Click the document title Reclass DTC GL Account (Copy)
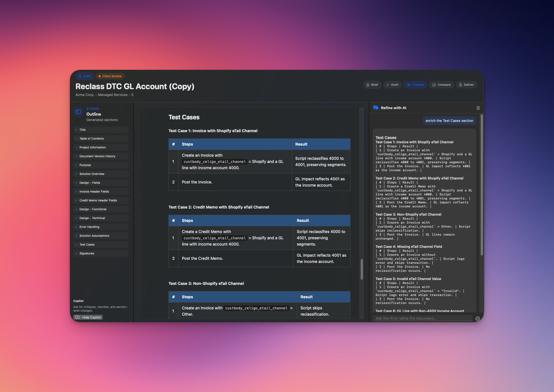 pos(135,86)
